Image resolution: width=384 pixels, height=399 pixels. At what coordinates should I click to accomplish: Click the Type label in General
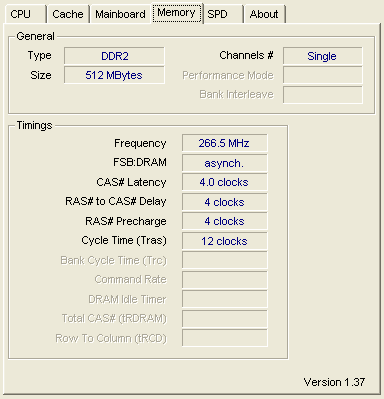[x=39, y=56]
